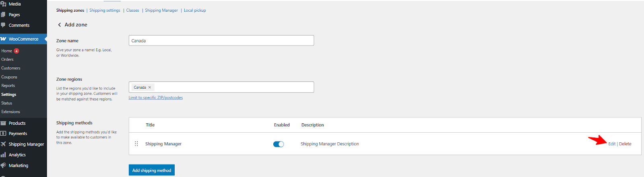Click the Title column header
644x177 pixels.
coord(150,125)
